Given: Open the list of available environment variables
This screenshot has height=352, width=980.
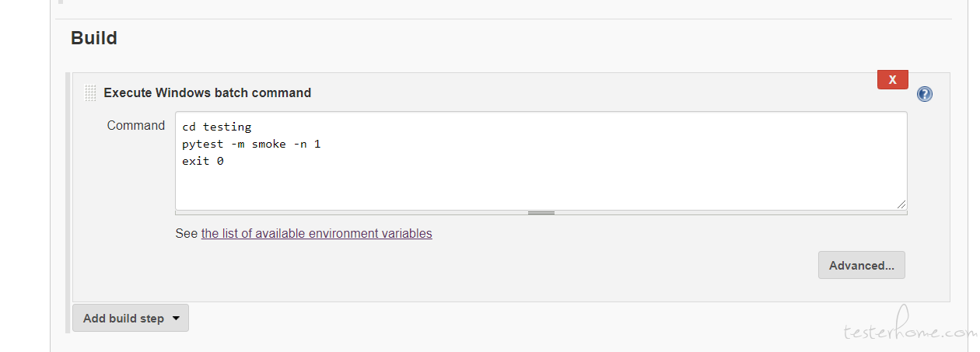Looking at the screenshot, I should (x=317, y=233).
